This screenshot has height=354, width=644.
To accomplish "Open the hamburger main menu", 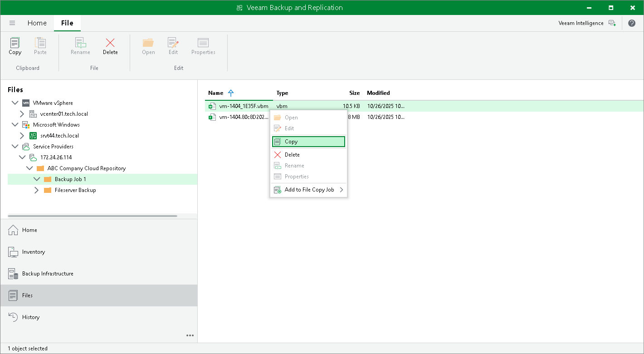I will [12, 23].
